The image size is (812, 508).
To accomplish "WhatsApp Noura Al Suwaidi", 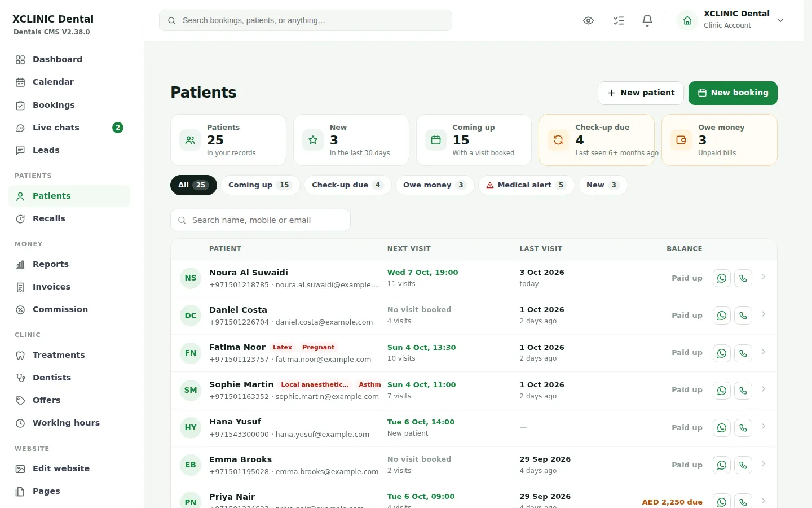I will coord(722,278).
